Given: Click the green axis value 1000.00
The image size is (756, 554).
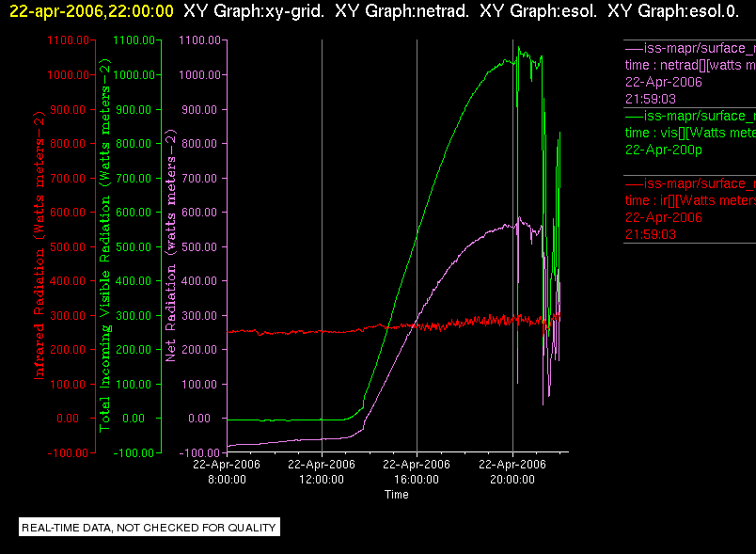Looking at the screenshot, I should tap(134, 74).
